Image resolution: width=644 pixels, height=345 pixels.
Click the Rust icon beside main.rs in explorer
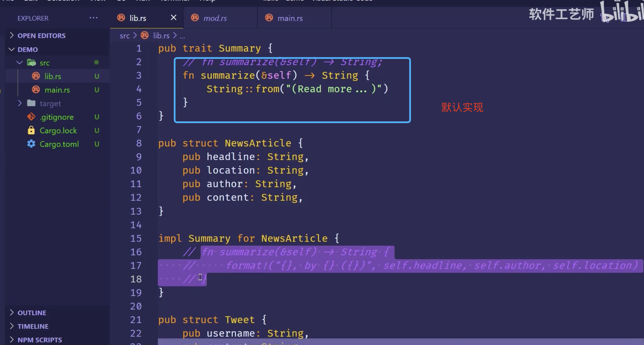(x=36, y=90)
